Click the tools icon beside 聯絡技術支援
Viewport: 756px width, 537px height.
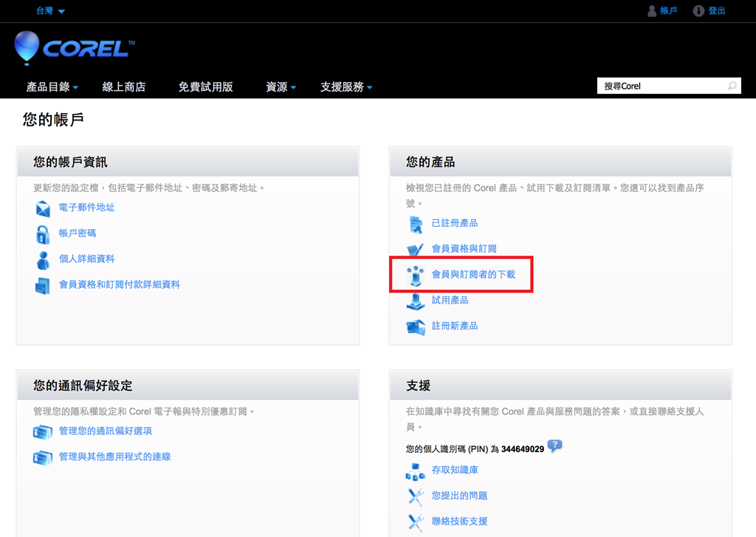415,522
